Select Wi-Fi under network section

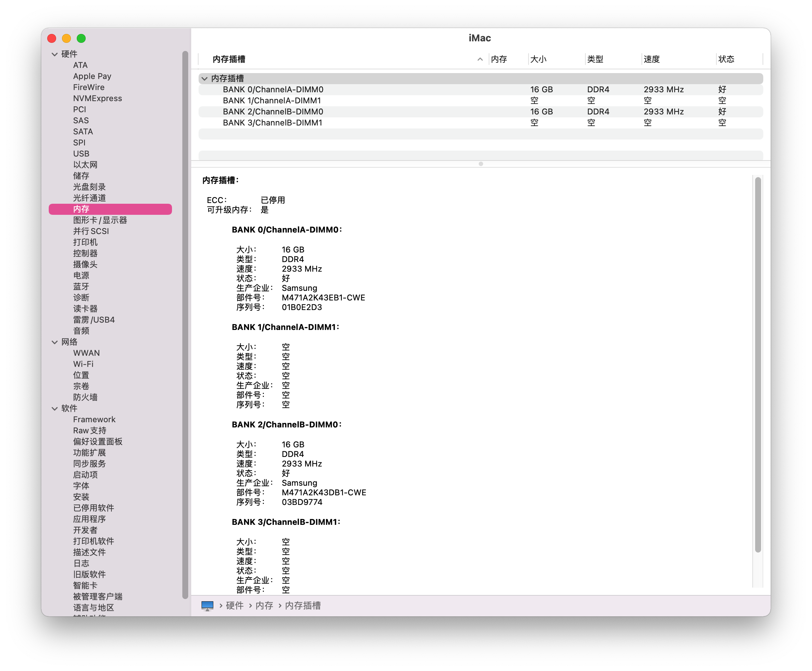pos(83,364)
